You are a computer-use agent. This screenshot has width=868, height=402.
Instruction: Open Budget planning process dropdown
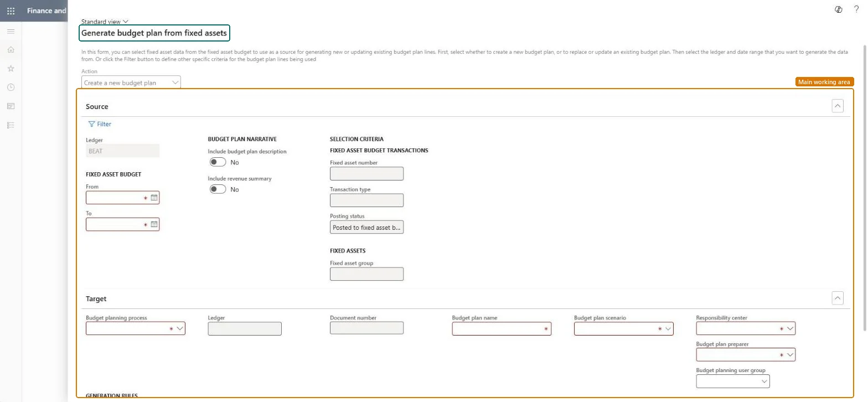pyautogui.click(x=180, y=329)
